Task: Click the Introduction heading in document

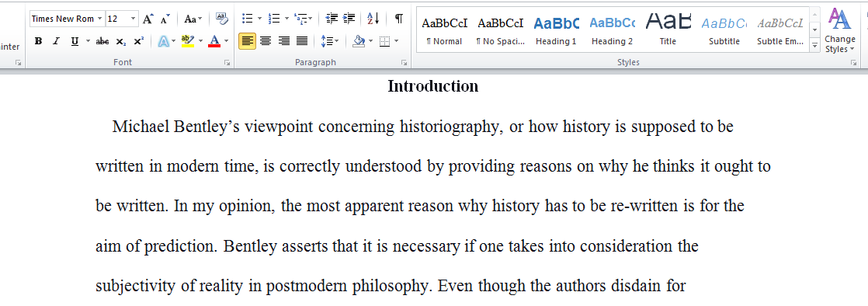Action: 433,86
